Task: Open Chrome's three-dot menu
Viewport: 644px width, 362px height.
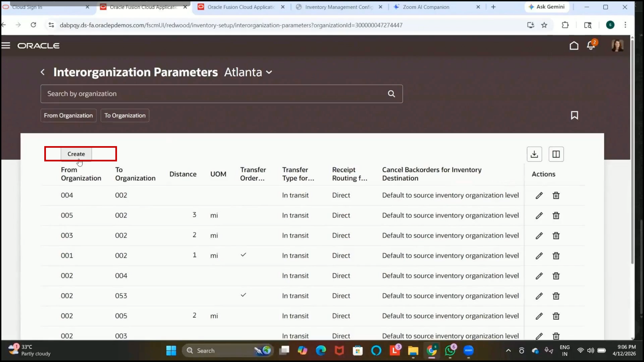Action: click(625, 25)
